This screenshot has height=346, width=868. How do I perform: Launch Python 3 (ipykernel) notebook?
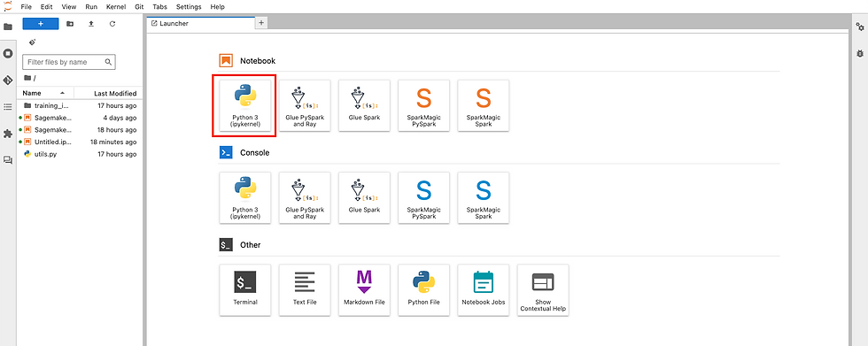point(245,105)
